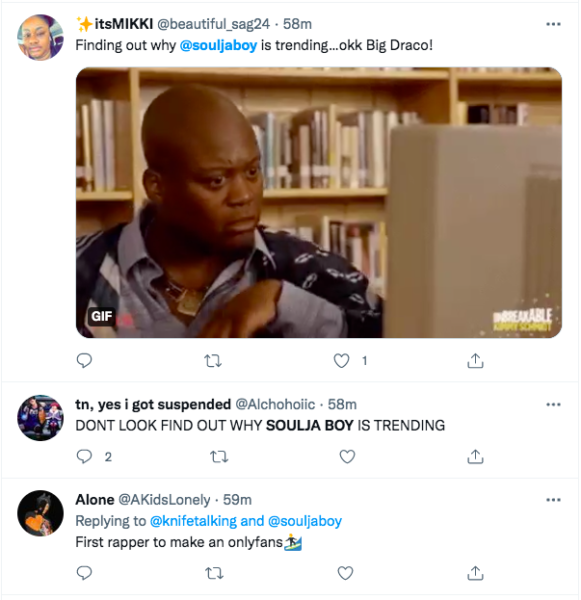
Task: Reply to Alone's onlyfans tweet
Action: (x=84, y=573)
